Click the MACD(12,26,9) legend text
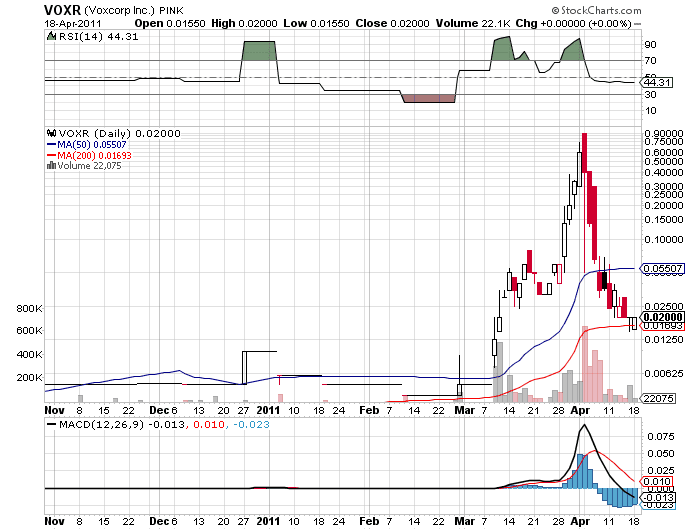This screenshot has height=530, width=700. coord(101,424)
